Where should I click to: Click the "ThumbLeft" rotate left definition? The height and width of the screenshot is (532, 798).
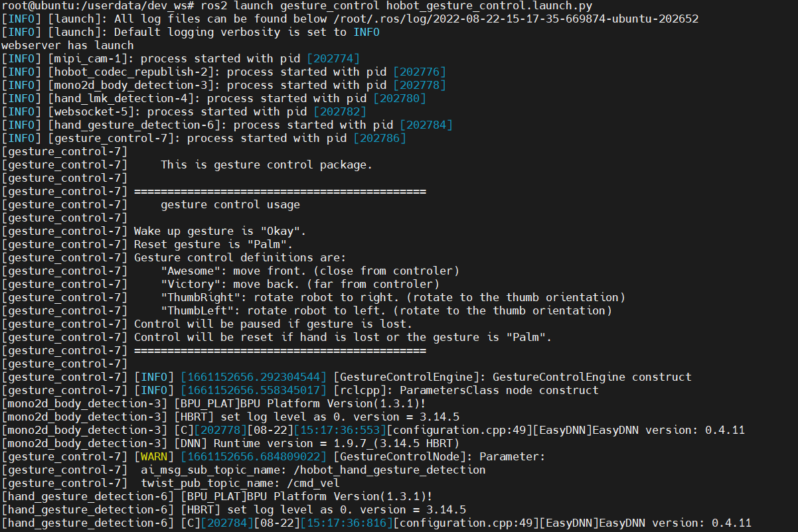pos(386,311)
